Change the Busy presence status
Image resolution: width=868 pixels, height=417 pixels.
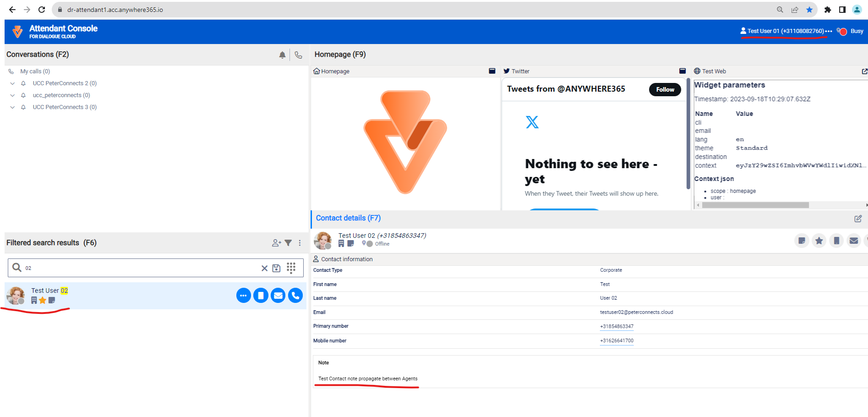coord(852,31)
